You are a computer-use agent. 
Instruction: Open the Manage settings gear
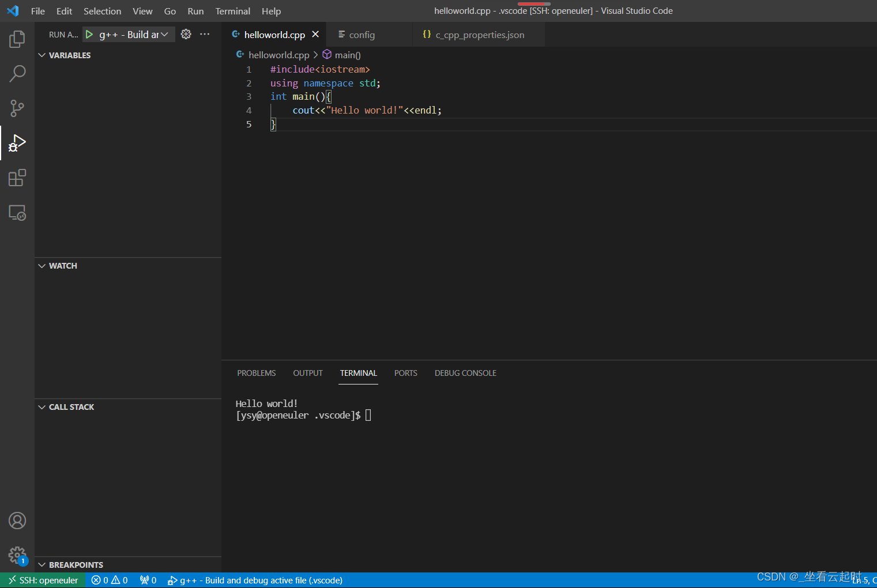(17, 555)
